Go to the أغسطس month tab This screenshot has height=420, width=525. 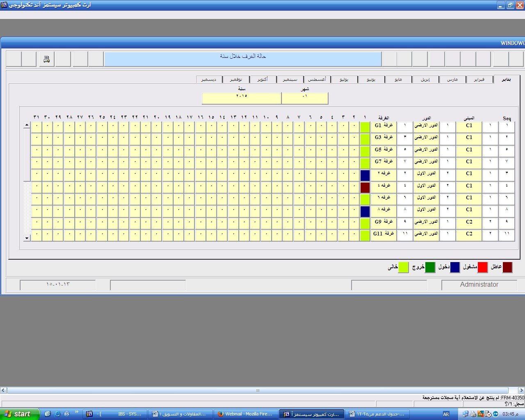pyautogui.click(x=317, y=79)
